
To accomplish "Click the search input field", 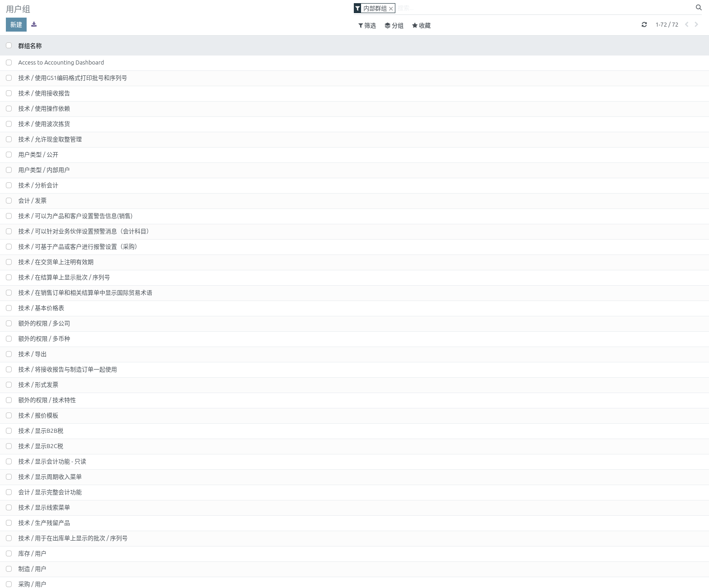I will (544, 9).
